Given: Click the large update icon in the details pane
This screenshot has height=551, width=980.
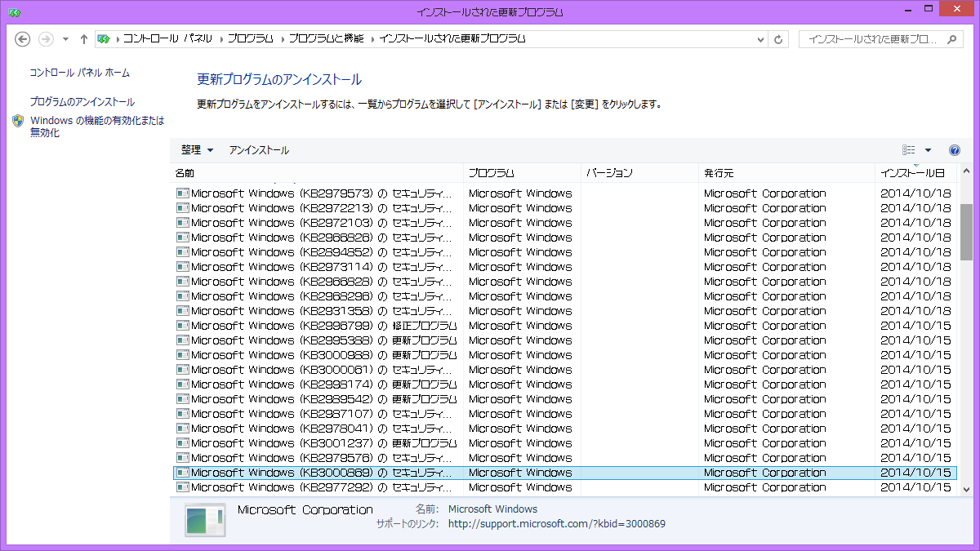Looking at the screenshot, I should [x=205, y=520].
